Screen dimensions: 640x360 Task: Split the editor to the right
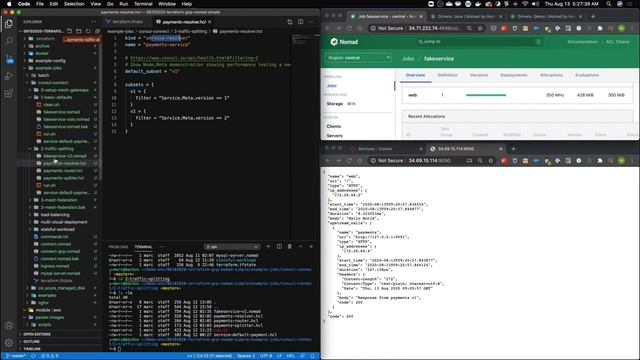click(300, 22)
